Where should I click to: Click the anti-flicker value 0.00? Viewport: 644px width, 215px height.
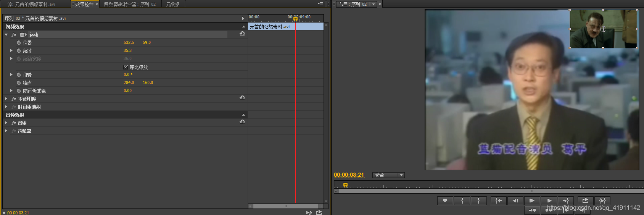127,91
